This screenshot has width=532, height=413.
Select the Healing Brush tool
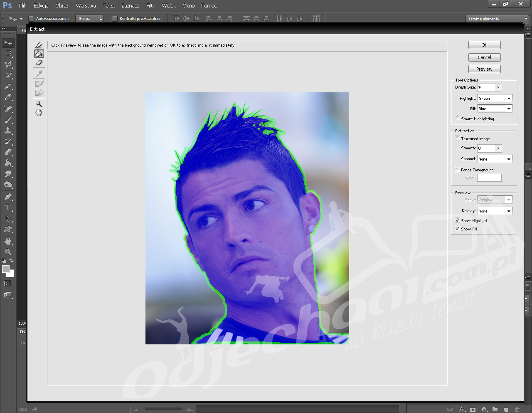tap(8, 109)
